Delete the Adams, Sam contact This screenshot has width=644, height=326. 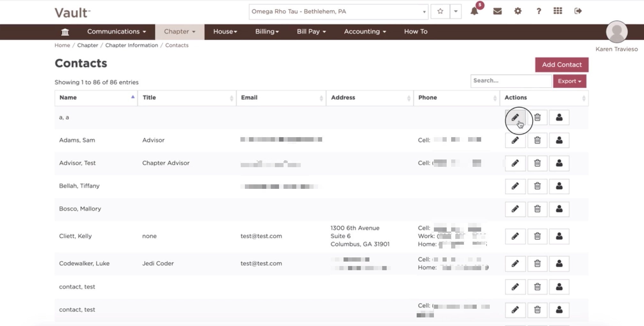[537, 140]
